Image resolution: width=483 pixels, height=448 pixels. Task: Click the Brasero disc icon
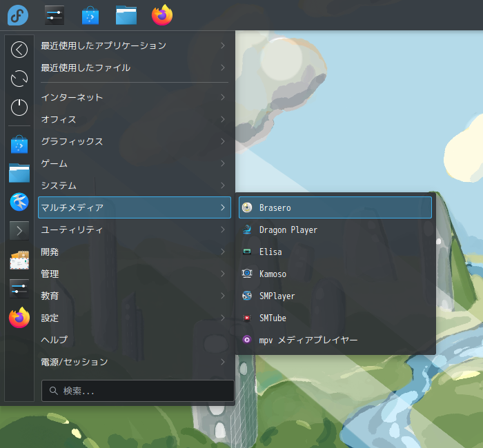[x=247, y=207]
